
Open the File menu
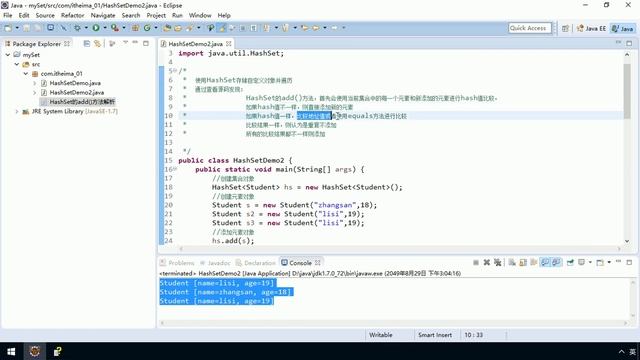[8, 15]
